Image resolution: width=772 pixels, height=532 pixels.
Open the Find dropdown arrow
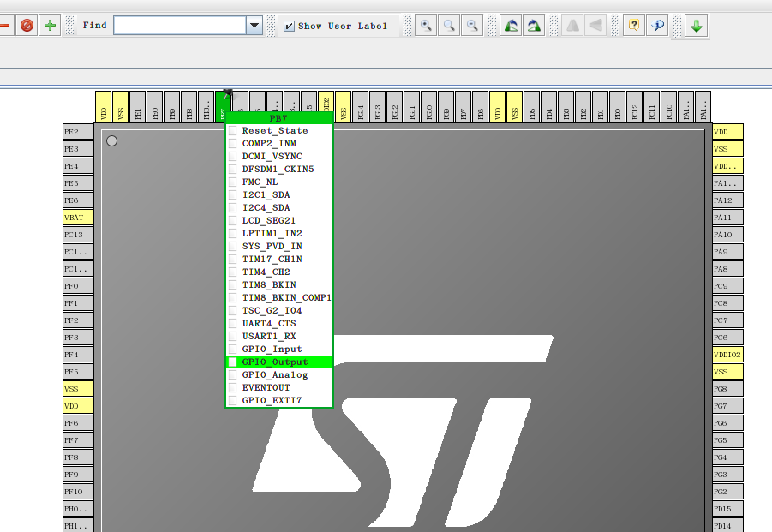point(254,26)
